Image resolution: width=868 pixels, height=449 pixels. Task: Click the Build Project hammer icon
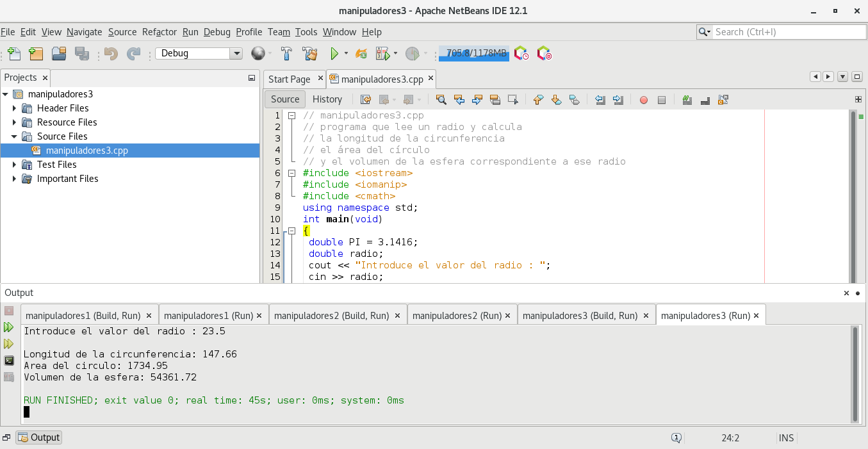pyautogui.click(x=287, y=54)
